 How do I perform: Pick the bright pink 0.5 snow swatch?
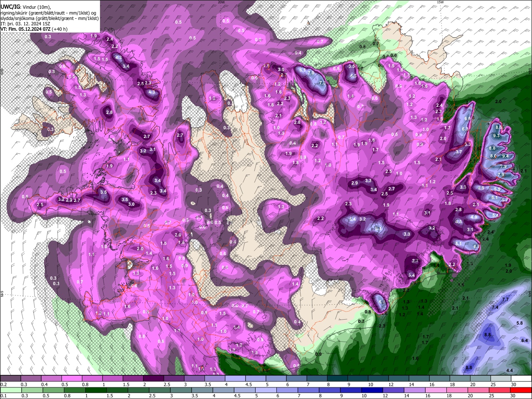[71, 379]
